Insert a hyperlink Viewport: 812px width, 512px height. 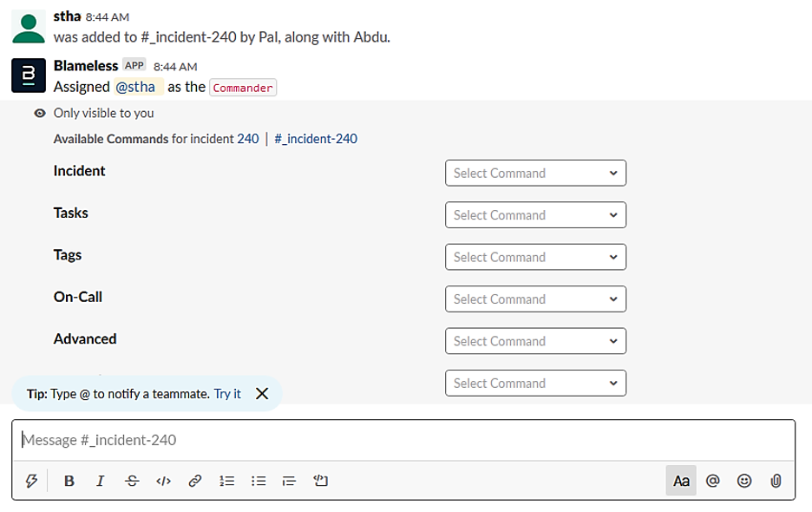pyautogui.click(x=194, y=481)
